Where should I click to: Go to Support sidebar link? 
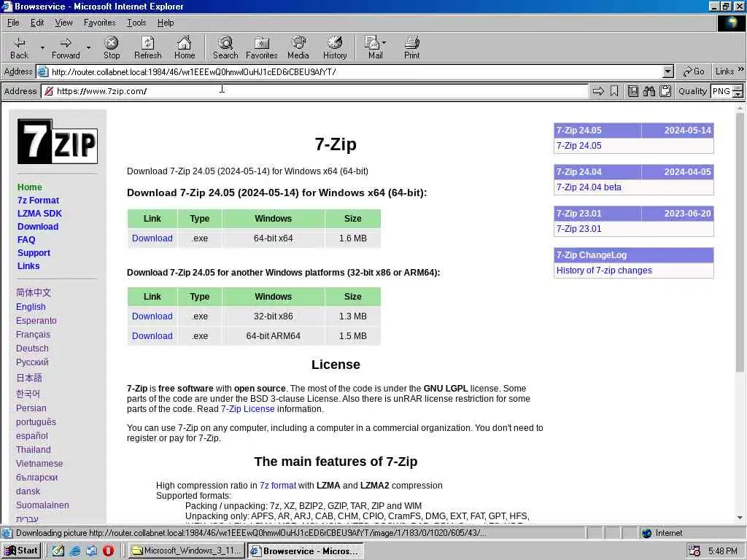34,253
